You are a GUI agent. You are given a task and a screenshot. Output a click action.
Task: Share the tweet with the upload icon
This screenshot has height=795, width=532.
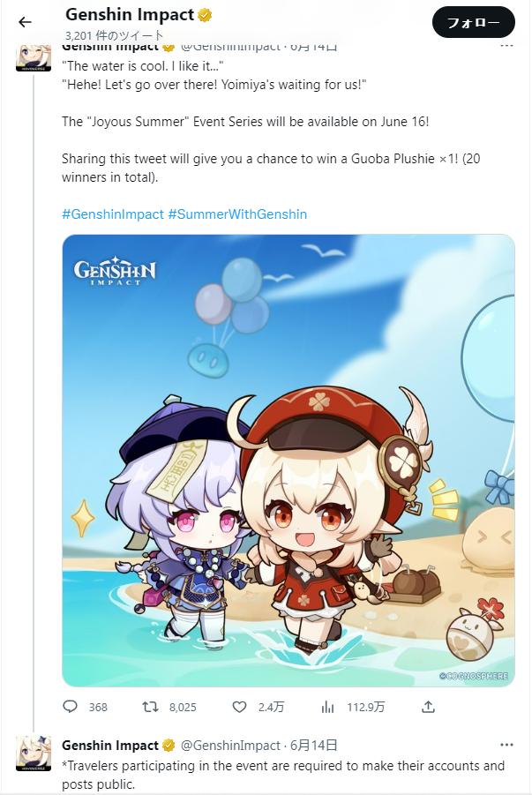click(429, 706)
